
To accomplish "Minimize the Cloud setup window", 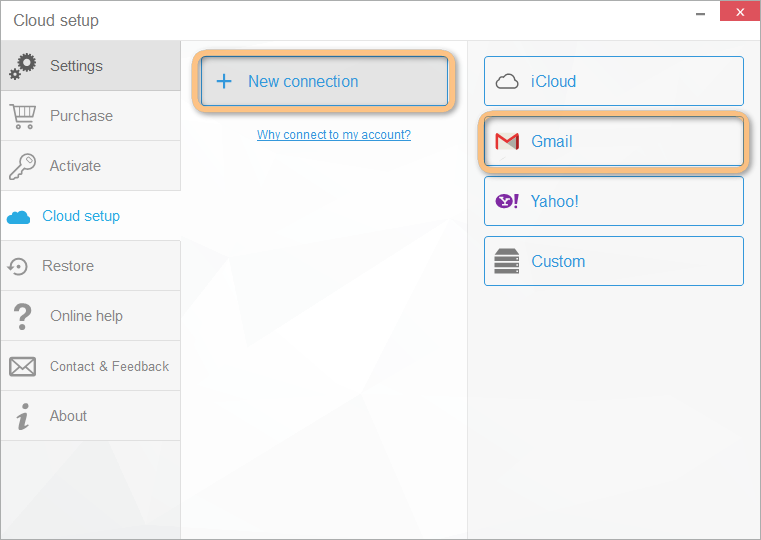I will click(x=700, y=14).
